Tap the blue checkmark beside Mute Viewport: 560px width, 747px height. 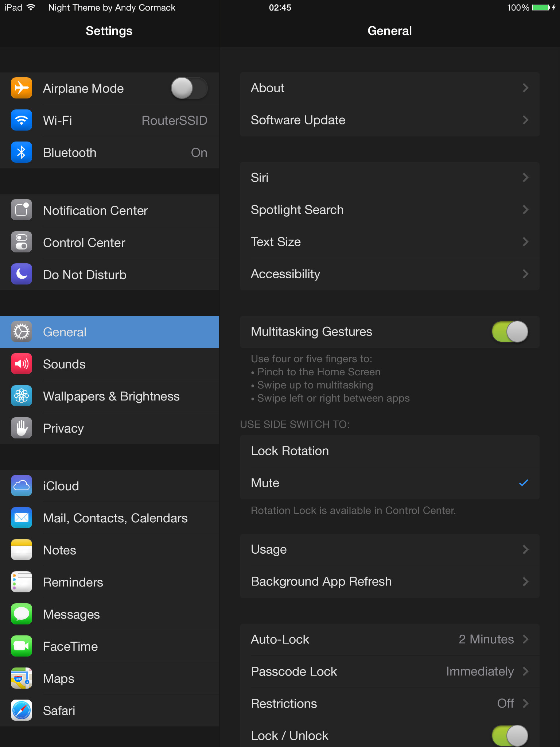pyautogui.click(x=524, y=483)
